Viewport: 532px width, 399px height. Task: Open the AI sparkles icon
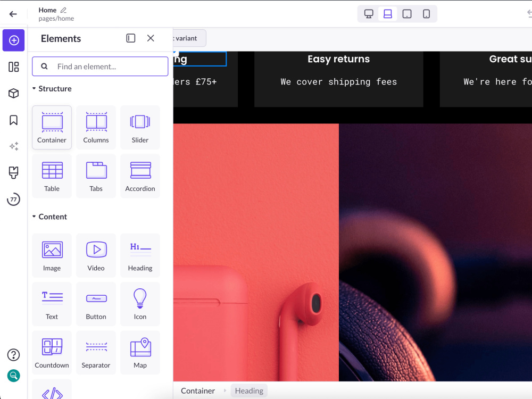[14, 146]
